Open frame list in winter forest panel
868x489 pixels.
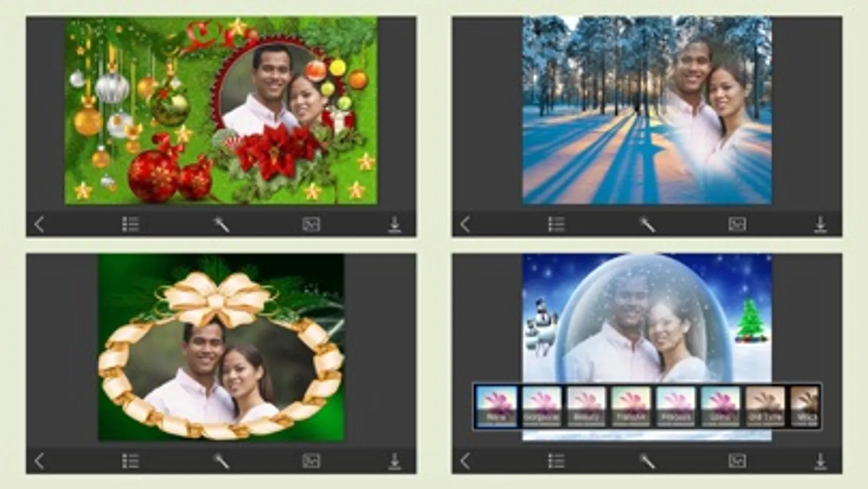point(556,224)
